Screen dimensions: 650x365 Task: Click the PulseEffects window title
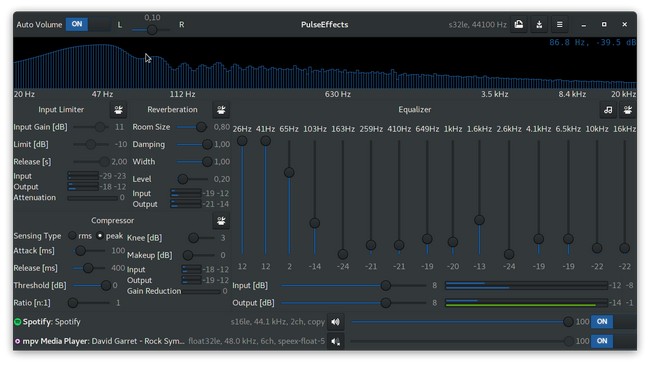(x=325, y=24)
